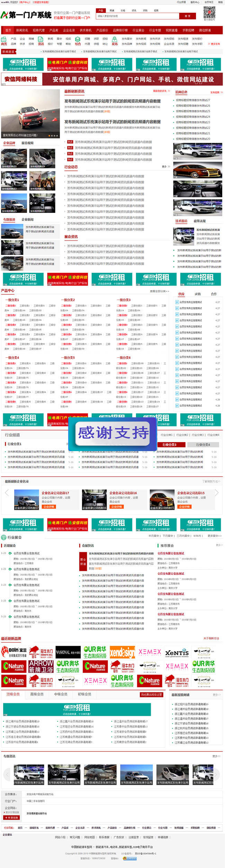Click the right arrow of company directory carousel
This screenshot has height=868, width=225.
(x=217, y=493)
